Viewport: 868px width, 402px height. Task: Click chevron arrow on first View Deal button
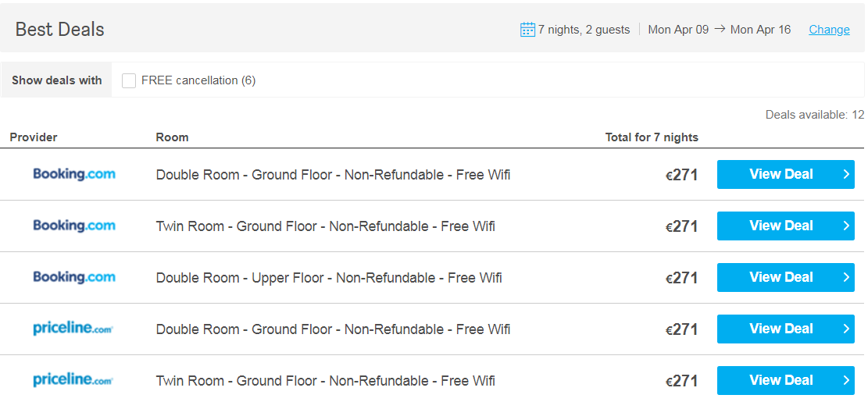pos(846,174)
